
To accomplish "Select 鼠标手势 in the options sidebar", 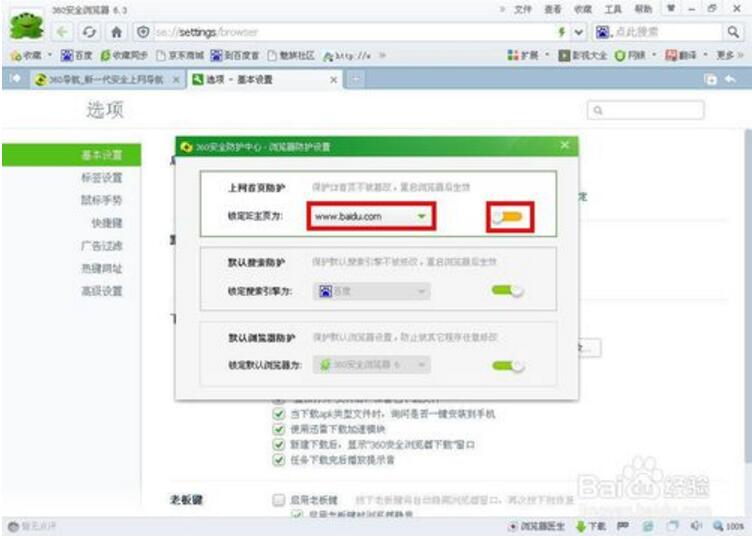I will point(101,200).
